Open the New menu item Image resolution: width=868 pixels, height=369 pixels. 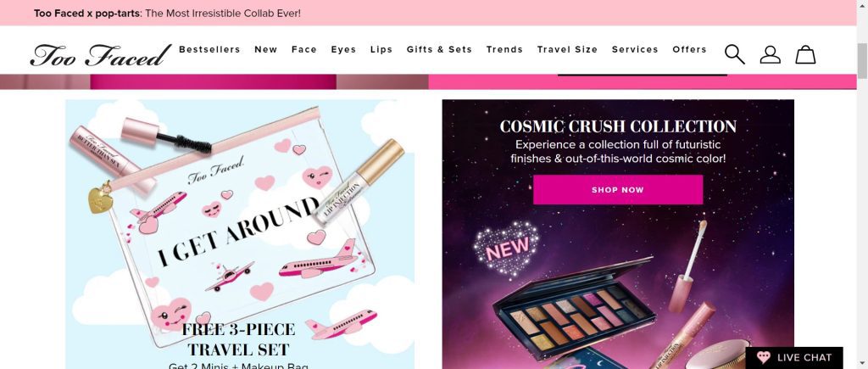tap(265, 49)
